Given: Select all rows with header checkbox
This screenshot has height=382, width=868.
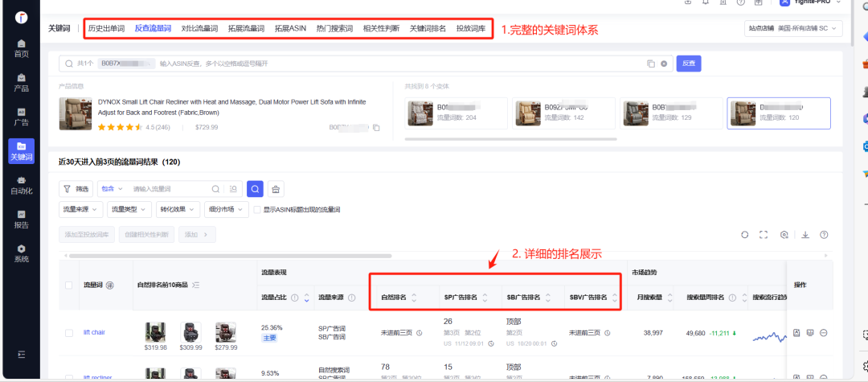Looking at the screenshot, I should pos(68,285).
